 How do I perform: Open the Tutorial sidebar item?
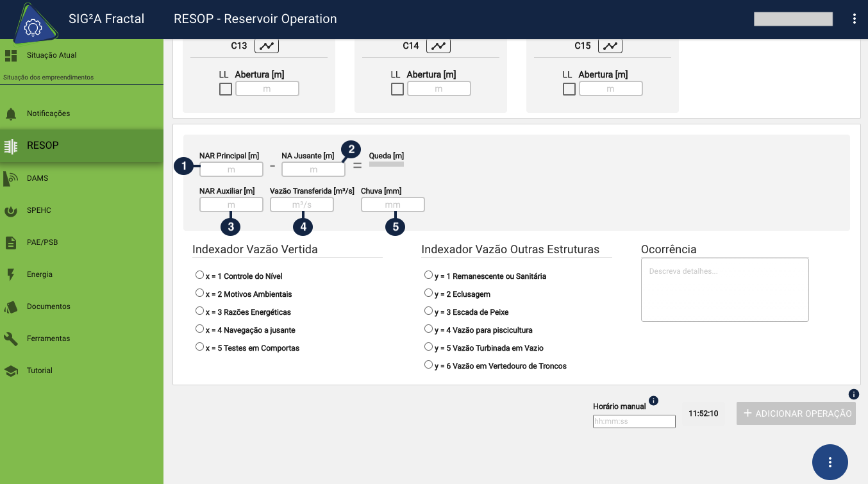click(x=39, y=371)
